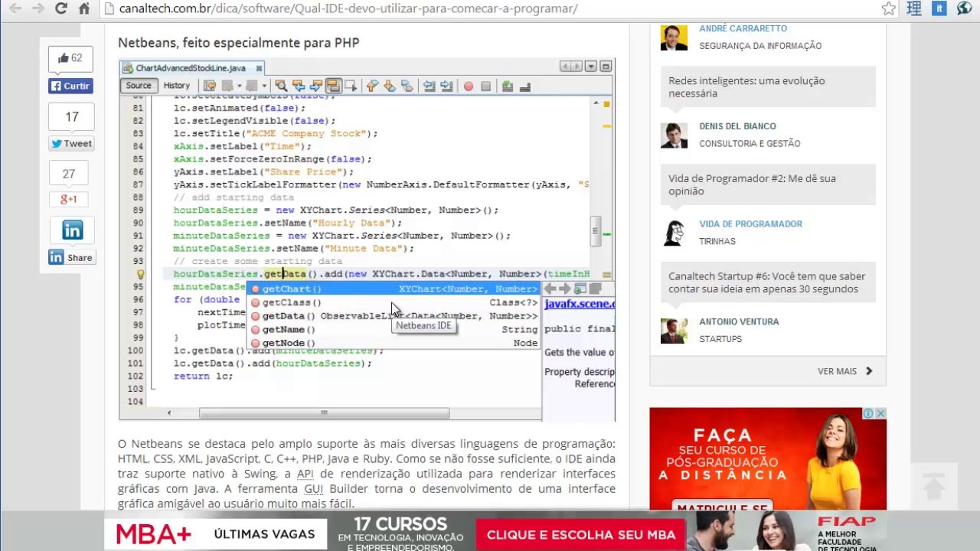The height and width of the screenshot is (551, 980).
Task: Click 'CLIQUE E ESCOLHA SEU MBA' banner
Action: click(x=581, y=534)
